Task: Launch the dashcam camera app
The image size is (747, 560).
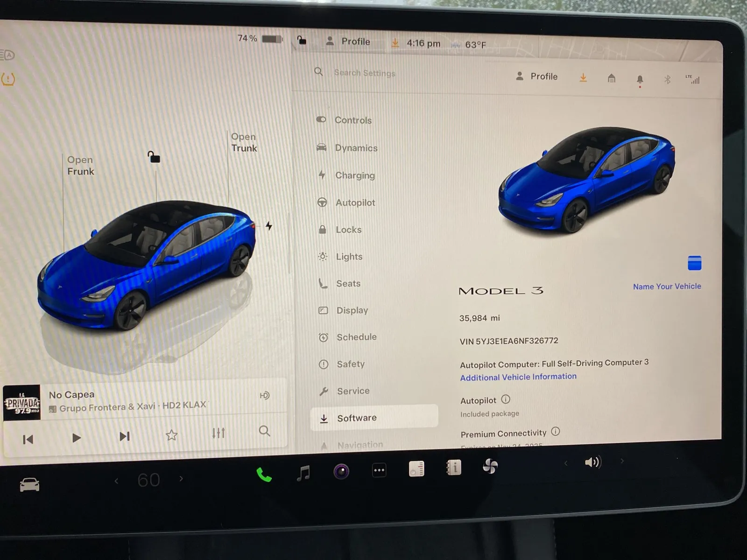Action: click(341, 471)
